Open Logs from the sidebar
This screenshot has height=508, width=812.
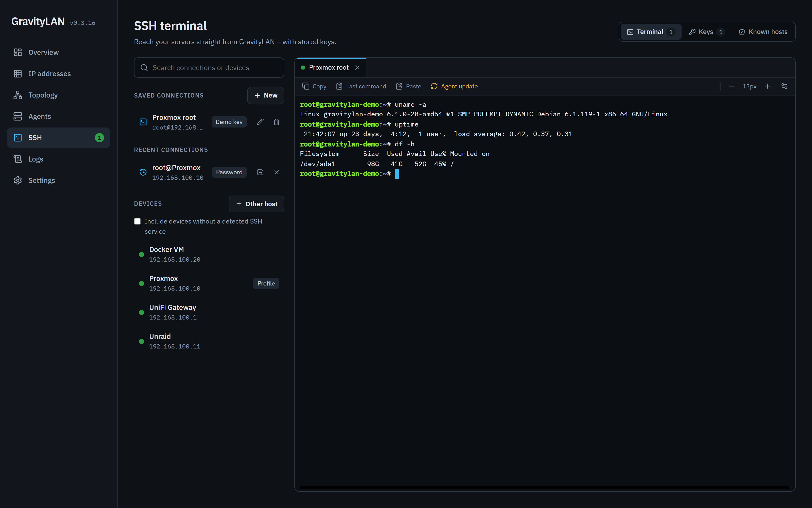tap(58, 159)
